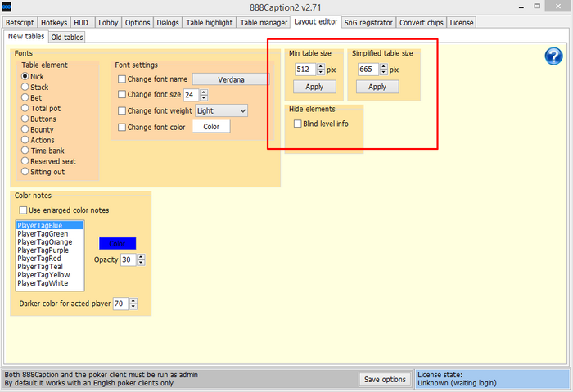Click the 888Caption app icon in title bar
Screen dimensions: 573x392
coord(7,7)
